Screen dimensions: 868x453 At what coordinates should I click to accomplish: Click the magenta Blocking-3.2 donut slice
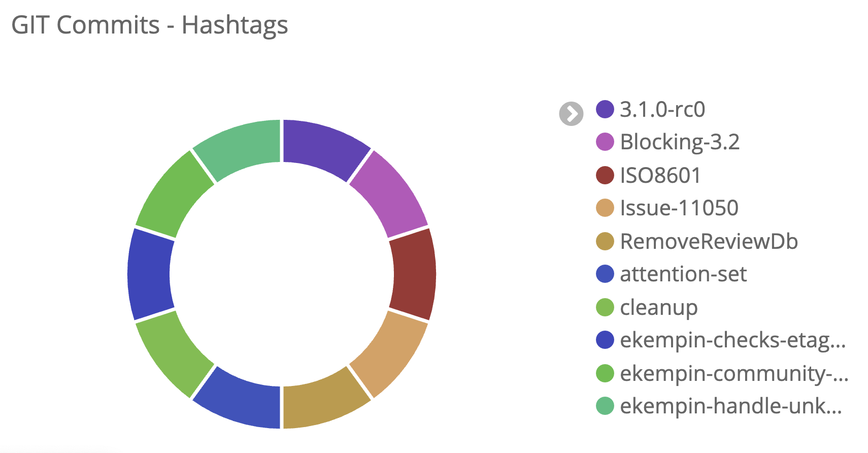[390, 194]
